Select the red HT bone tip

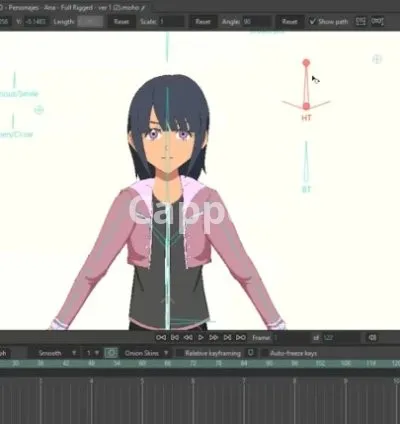306,63
